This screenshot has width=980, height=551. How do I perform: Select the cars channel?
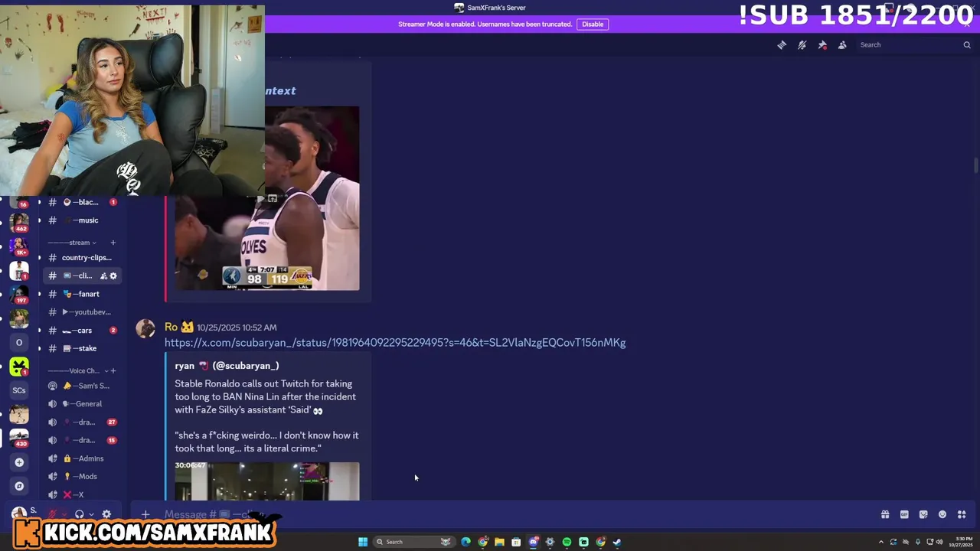pyautogui.click(x=81, y=331)
